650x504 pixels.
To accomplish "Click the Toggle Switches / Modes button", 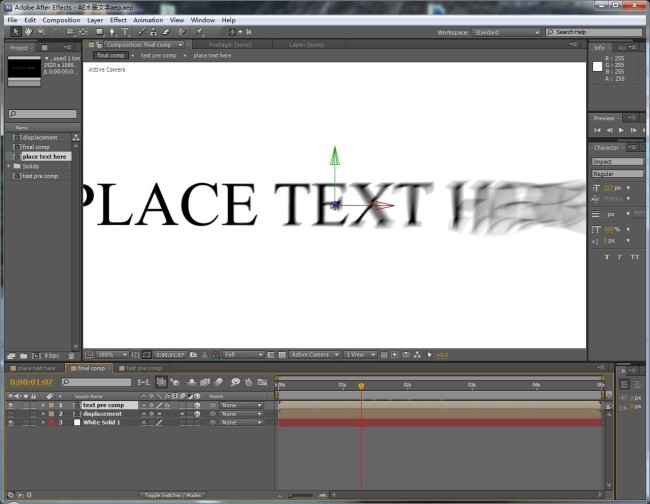I will tap(172, 495).
